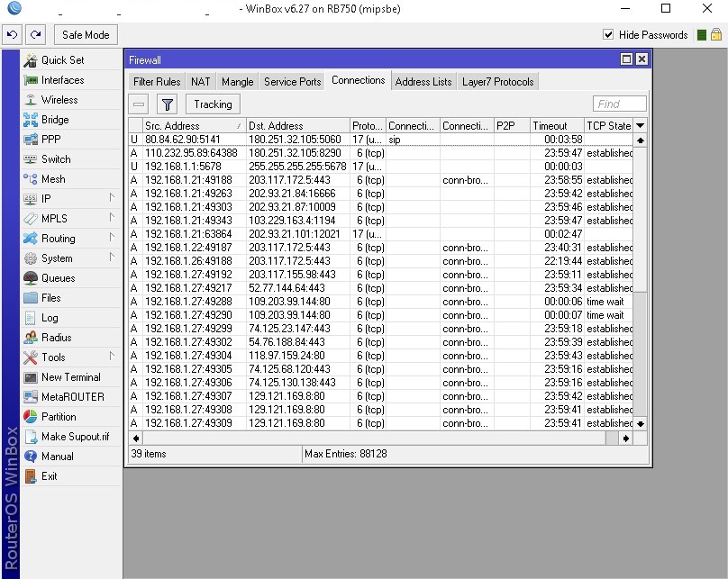Open the column chooser dropdown arrow
The width and height of the screenshot is (728, 579).
coord(640,126)
